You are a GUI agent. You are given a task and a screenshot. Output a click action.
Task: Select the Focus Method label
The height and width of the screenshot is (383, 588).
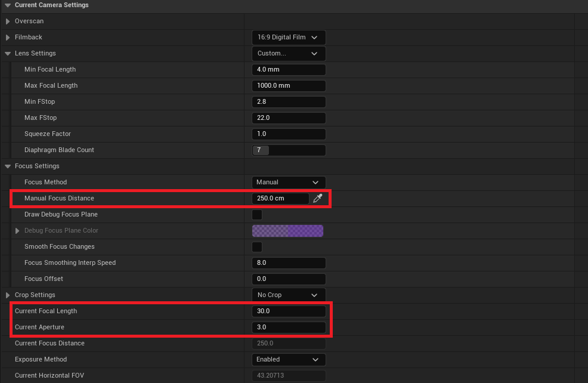click(45, 183)
